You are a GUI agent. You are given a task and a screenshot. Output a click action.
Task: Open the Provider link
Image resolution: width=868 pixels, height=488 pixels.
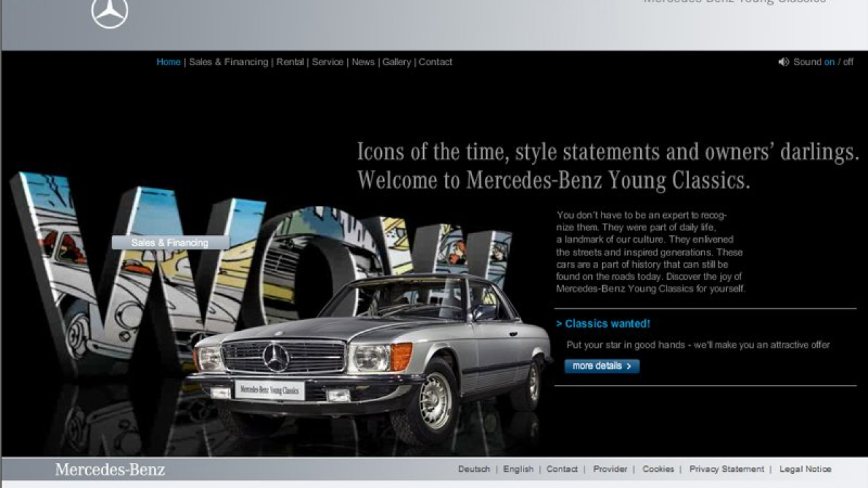[x=610, y=469]
